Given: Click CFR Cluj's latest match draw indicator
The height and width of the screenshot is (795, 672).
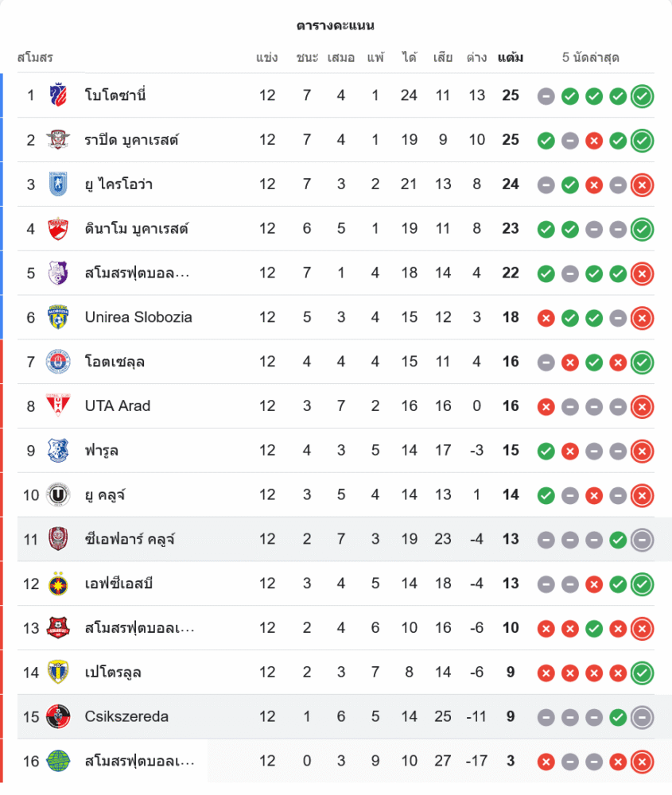Looking at the screenshot, I should pyautogui.click(x=642, y=540).
